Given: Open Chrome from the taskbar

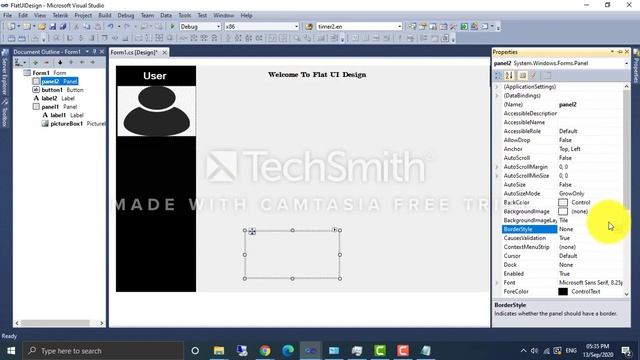Looking at the screenshot, I should (x=264, y=351).
